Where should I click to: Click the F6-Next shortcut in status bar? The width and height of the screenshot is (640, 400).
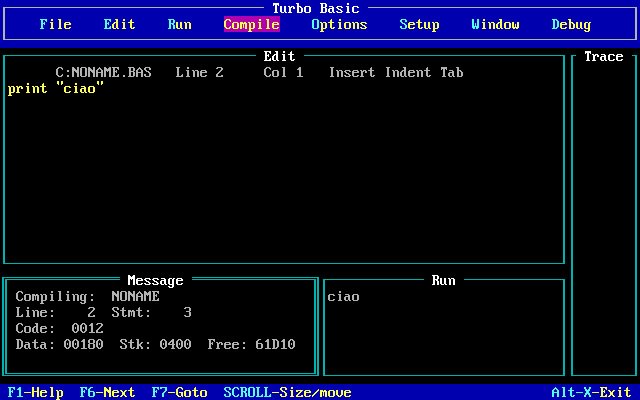click(x=107, y=392)
